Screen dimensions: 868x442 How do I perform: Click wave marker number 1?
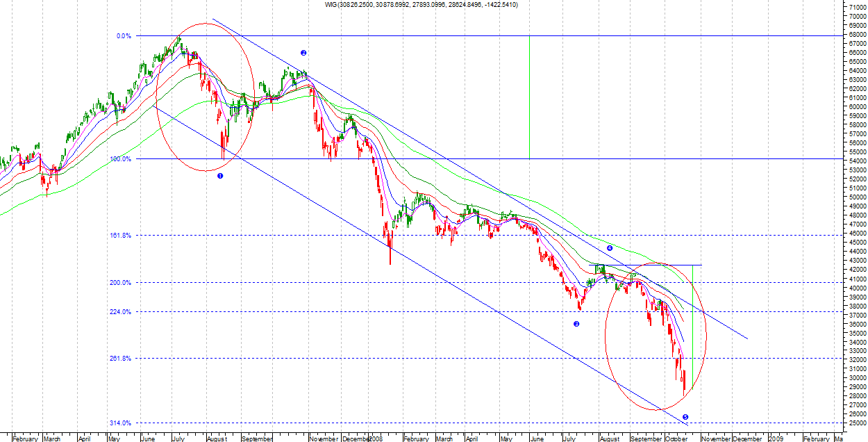pyautogui.click(x=220, y=177)
